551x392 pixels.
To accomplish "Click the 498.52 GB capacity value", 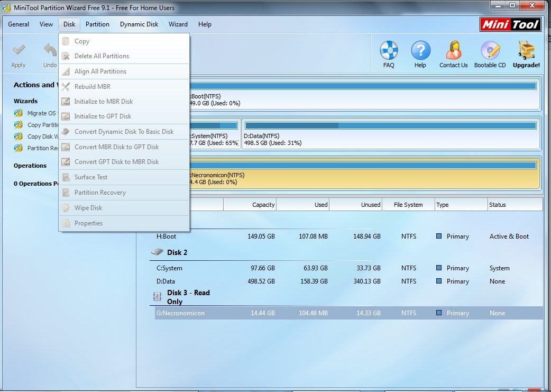I will pyautogui.click(x=261, y=281).
